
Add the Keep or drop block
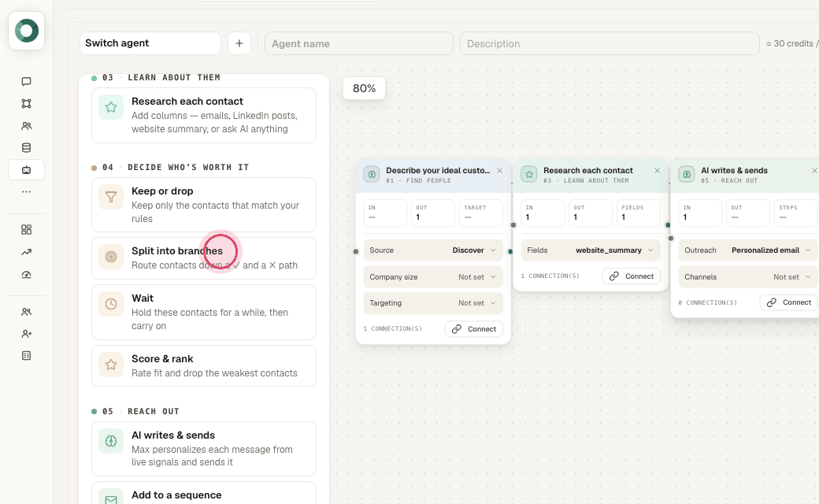click(204, 205)
